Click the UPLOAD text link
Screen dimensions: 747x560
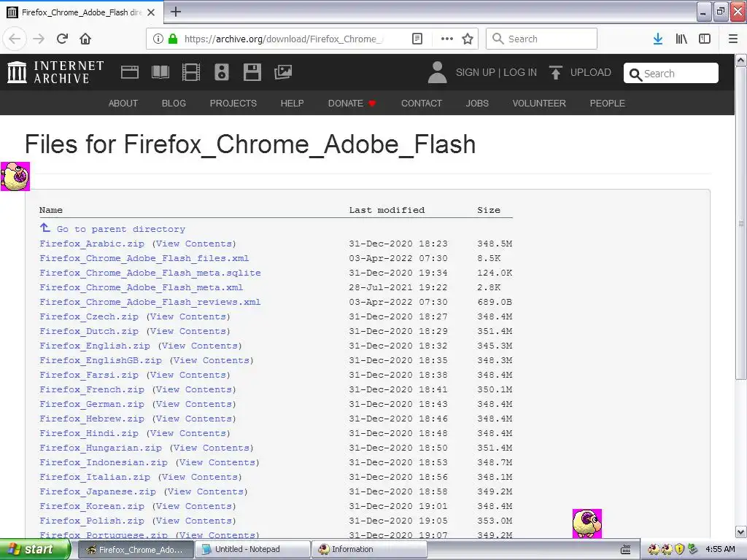(591, 72)
